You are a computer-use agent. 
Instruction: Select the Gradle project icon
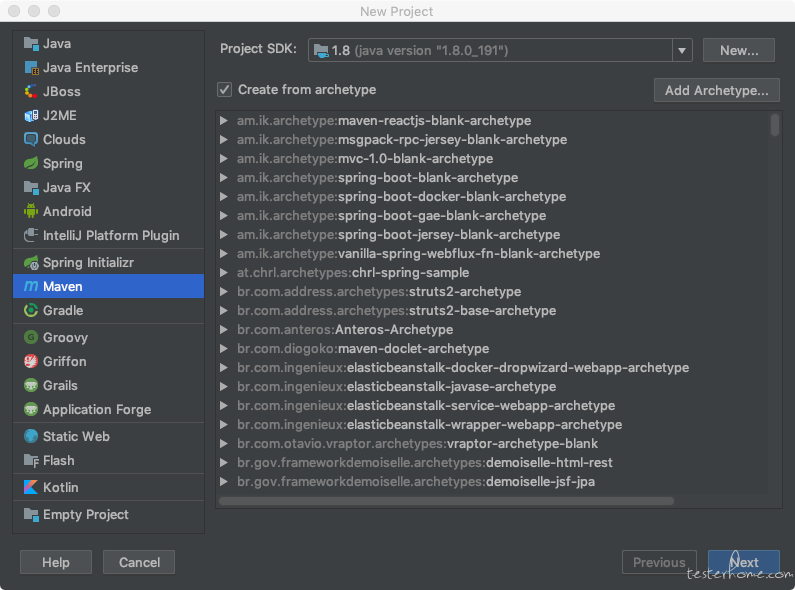pyautogui.click(x=31, y=310)
